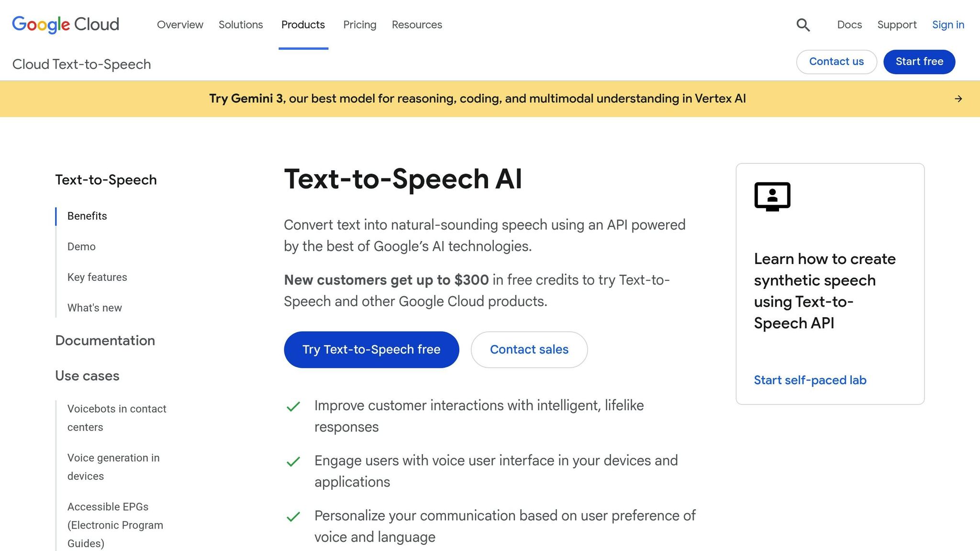Go to the Pricing page
Image resolution: width=980 pixels, height=551 pixels.
[359, 25]
